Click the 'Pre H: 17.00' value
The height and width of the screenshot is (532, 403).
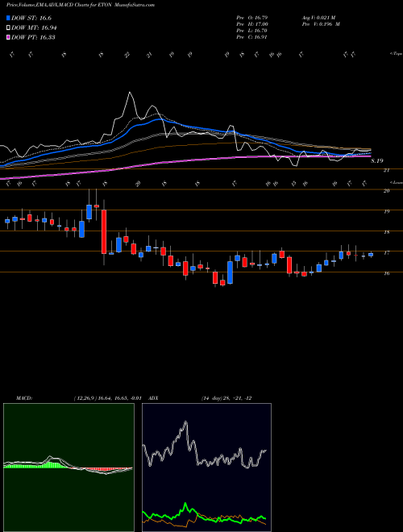pos(252,24)
